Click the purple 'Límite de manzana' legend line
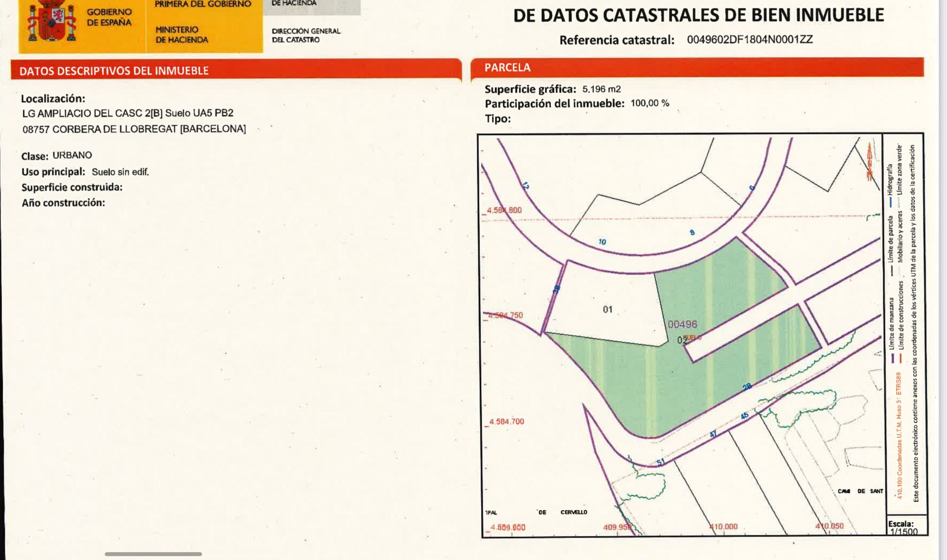947x560 pixels. 893,358
